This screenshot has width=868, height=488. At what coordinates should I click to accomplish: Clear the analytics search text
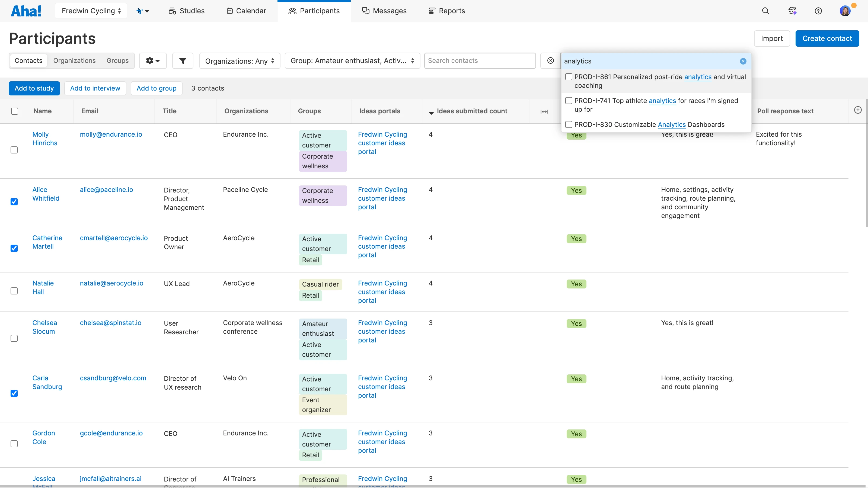click(743, 61)
